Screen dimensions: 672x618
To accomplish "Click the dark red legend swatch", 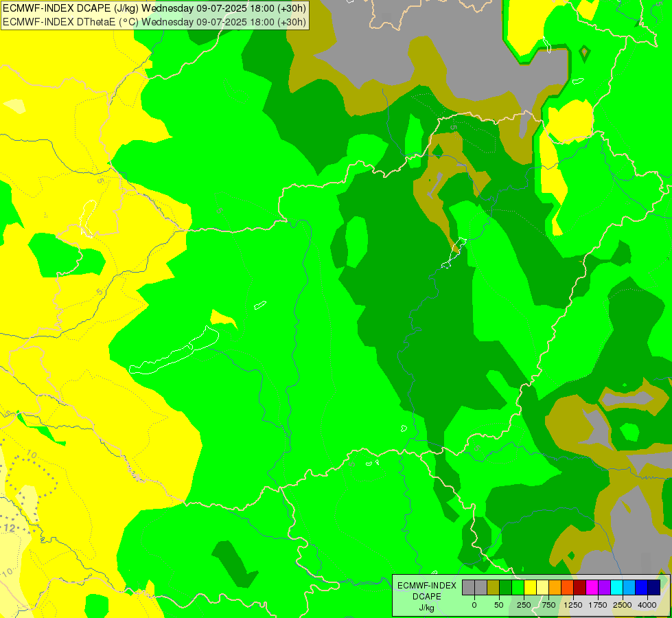I will pyautogui.click(x=580, y=587).
